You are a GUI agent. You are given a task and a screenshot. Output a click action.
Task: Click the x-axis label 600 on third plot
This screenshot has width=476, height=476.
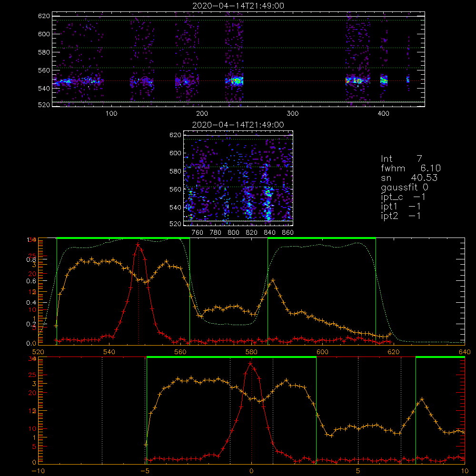(x=322, y=352)
